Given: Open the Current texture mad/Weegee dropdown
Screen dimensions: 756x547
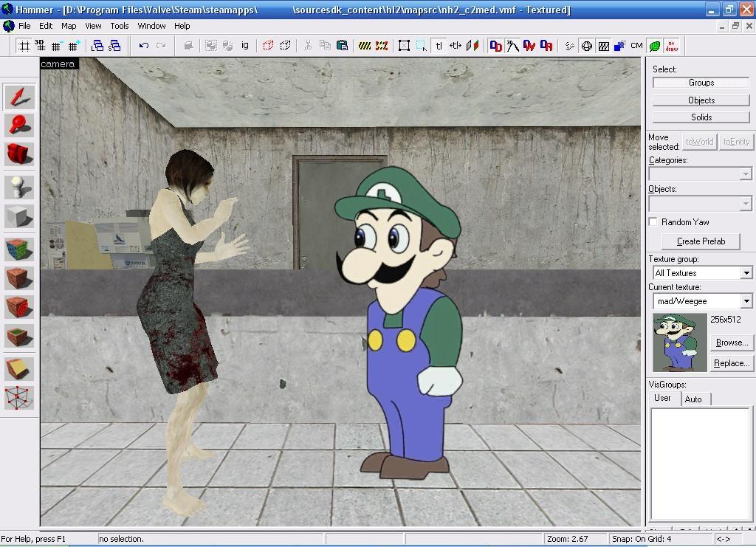Looking at the screenshot, I should (746, 301).
